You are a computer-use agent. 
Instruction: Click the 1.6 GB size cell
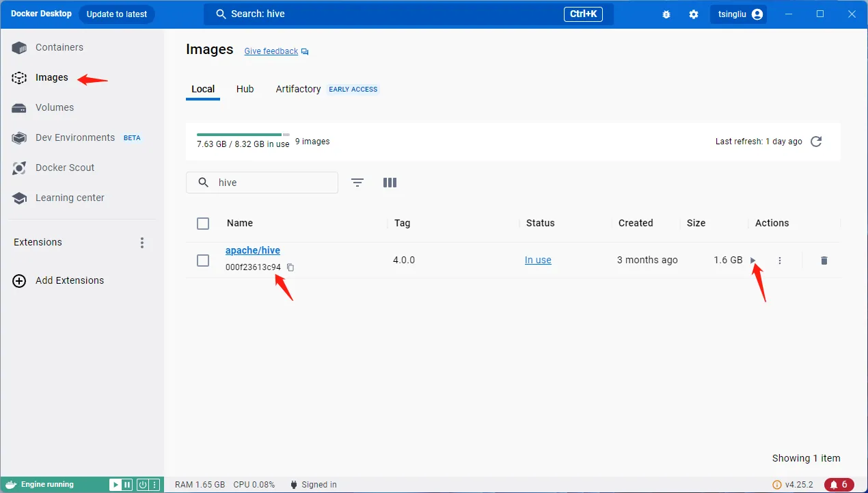click(x=728, y=260)
